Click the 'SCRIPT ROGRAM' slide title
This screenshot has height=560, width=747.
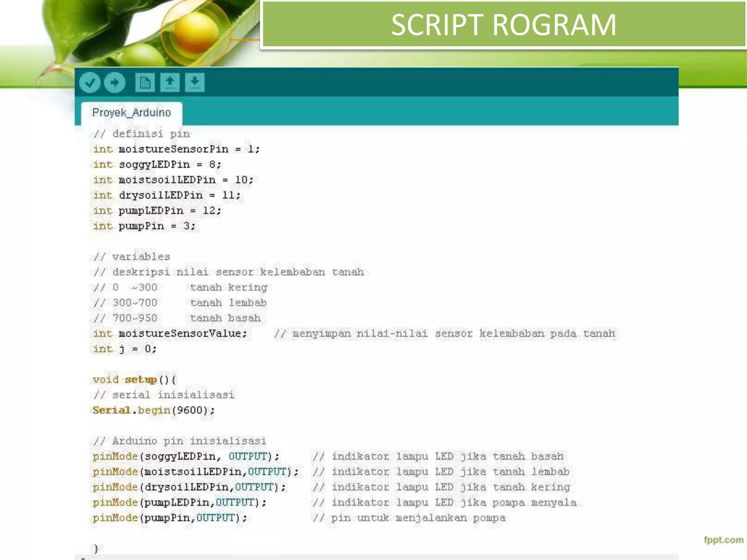(x=504, y=25)
